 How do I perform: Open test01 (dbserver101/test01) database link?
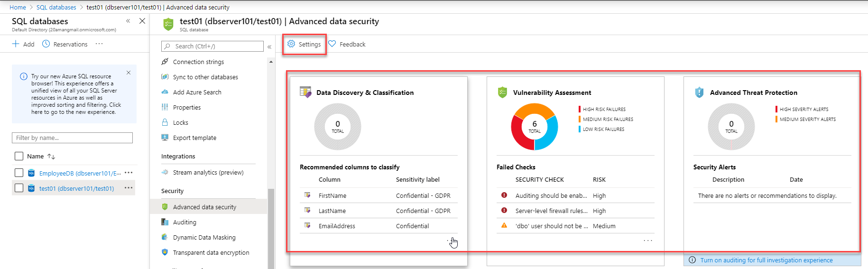point(77,188)
